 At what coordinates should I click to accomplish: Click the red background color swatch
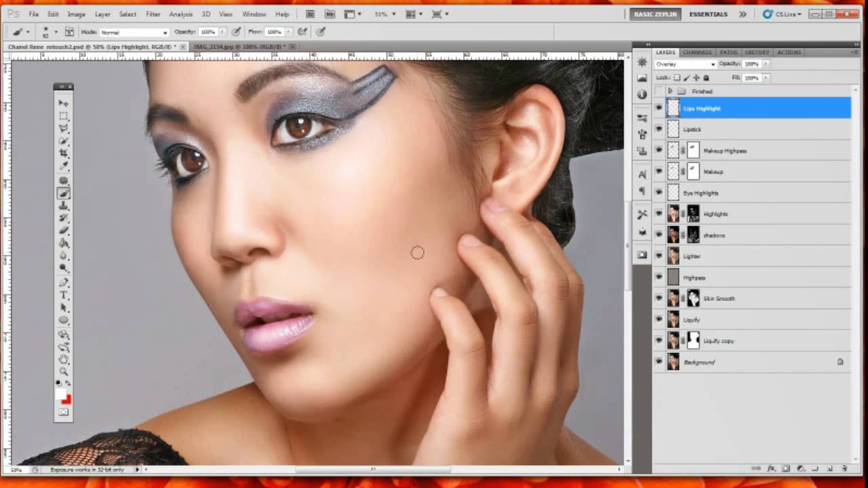pos(67,401)
